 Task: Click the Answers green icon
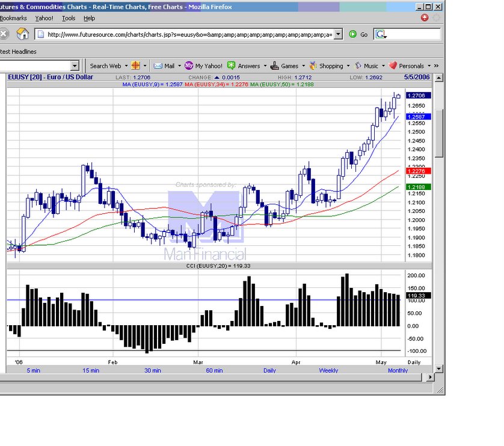coord(231,66)
